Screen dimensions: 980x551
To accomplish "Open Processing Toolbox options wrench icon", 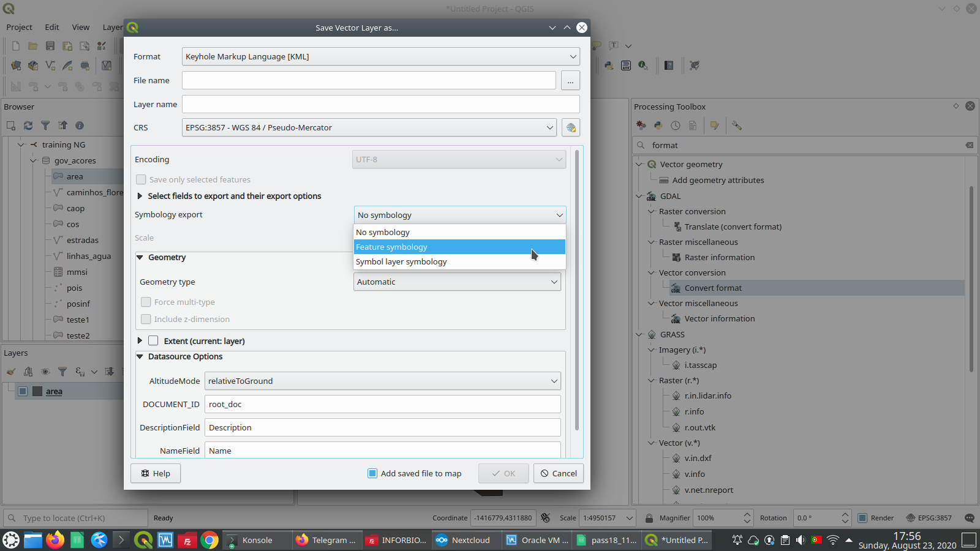I will click(737, 126).
